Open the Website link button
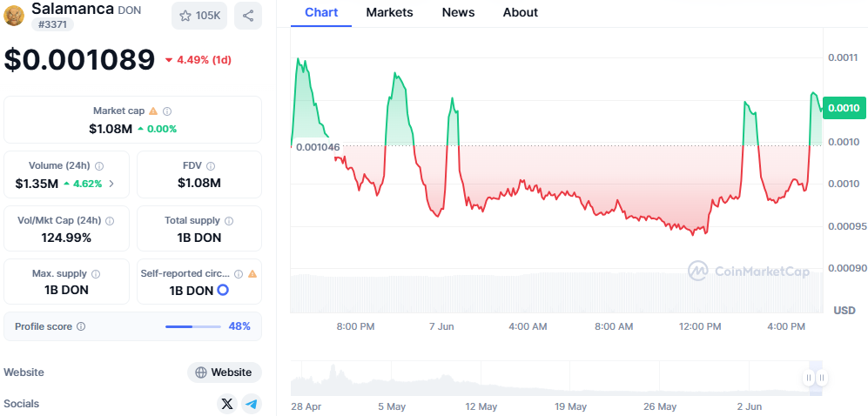The image size is (868, 416). point(225,372)
